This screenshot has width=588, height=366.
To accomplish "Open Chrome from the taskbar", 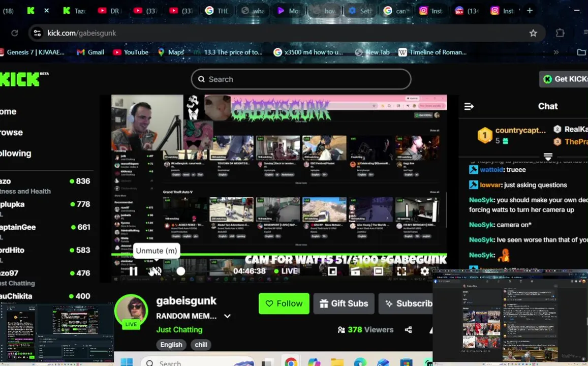I will (x=291, y=362).
